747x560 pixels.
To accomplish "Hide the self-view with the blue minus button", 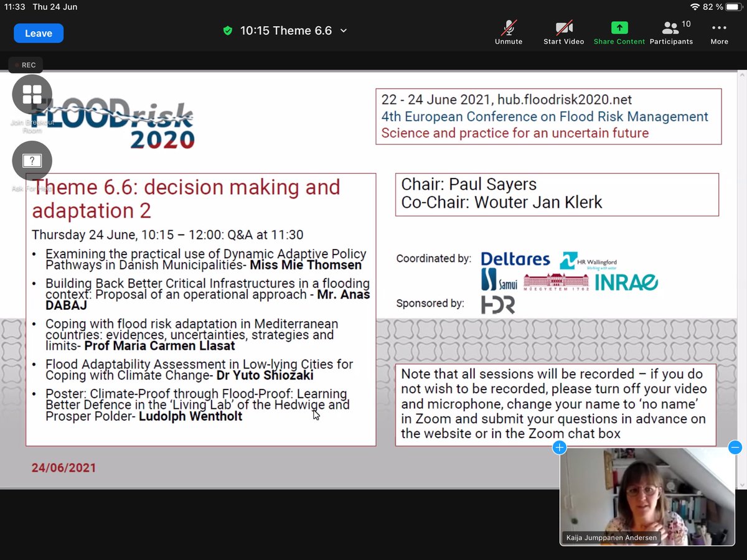I will tap(735, 447).
